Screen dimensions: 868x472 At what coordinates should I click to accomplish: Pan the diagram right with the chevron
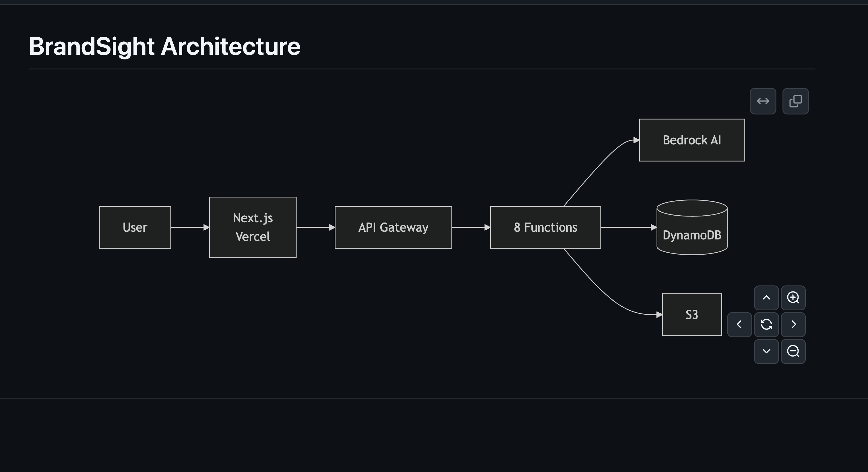pyautogui.click(x=793, y=324)
